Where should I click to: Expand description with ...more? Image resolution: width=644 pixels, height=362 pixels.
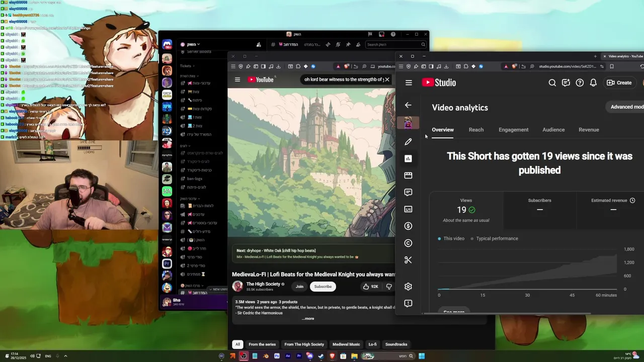tap(308, 318)
